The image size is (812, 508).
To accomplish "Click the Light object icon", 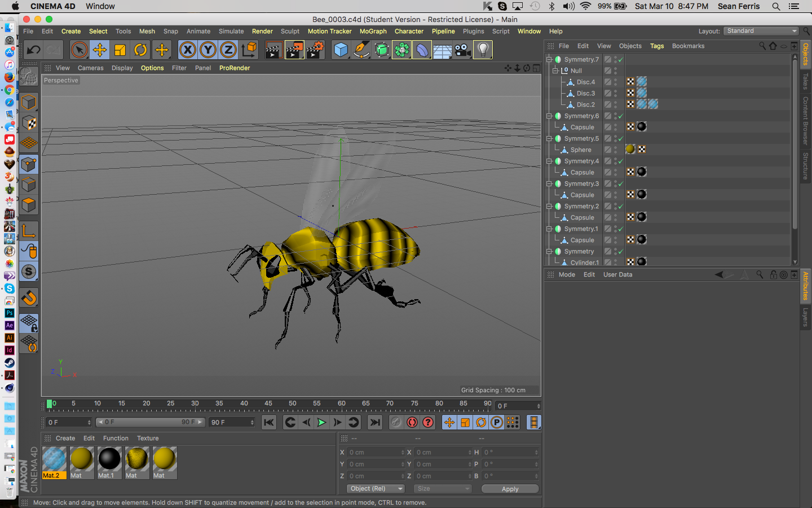I will tap(483, 50).
